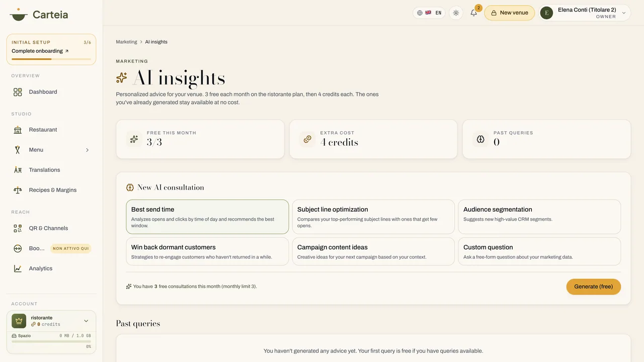Screen dimensions: 644x362
Task: Select Win back dormant customers option
Action: click(x=207, y=251)
